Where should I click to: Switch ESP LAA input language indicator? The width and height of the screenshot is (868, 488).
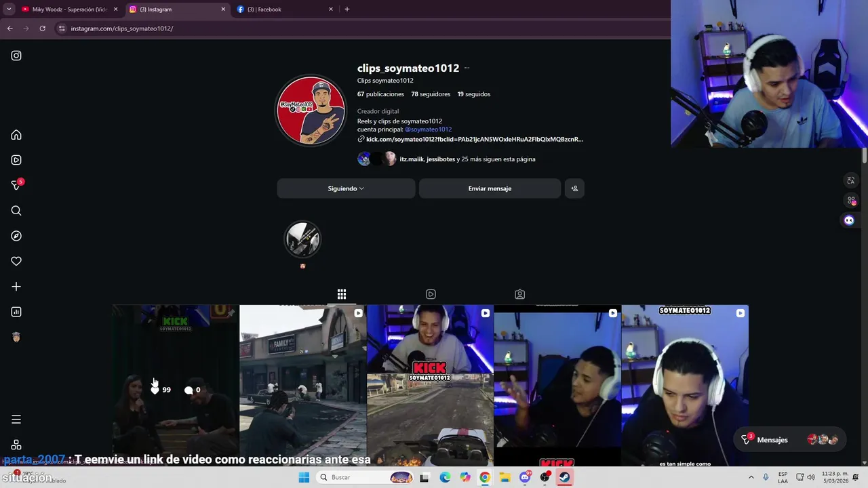783,477
